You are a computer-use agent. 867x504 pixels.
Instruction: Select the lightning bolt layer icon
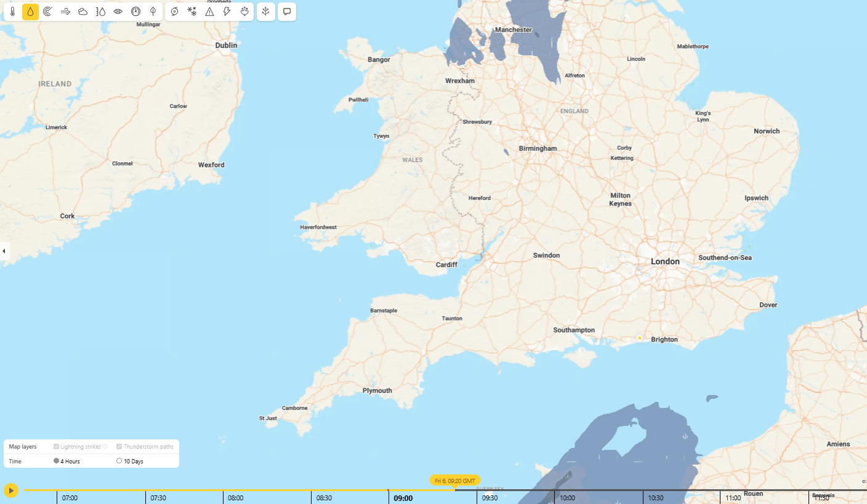point(227,12)
